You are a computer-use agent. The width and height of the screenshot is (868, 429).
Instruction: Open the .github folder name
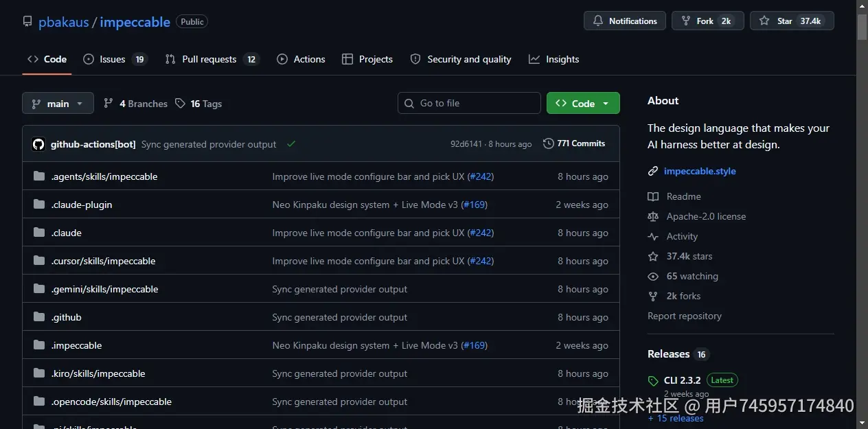coord(66,317)
